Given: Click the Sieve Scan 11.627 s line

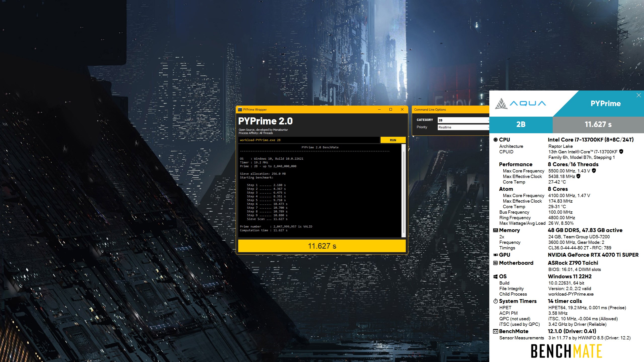Looking at the screenshot, I should click(x=267, y=219).
